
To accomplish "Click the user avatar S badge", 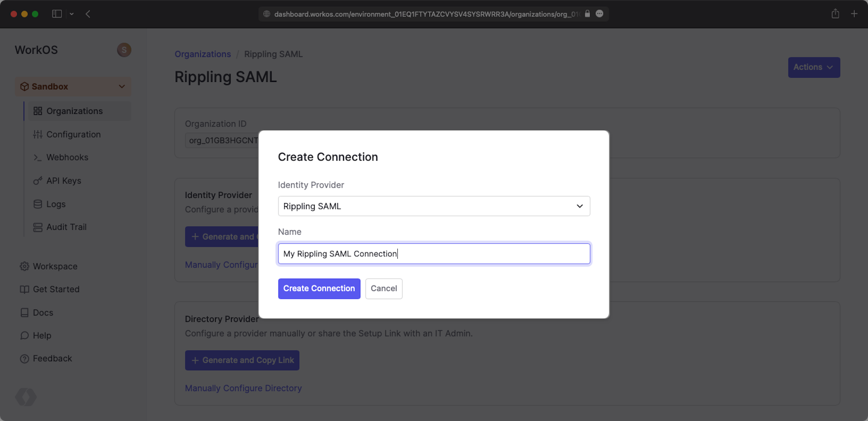I will click(x=124, y=50).
